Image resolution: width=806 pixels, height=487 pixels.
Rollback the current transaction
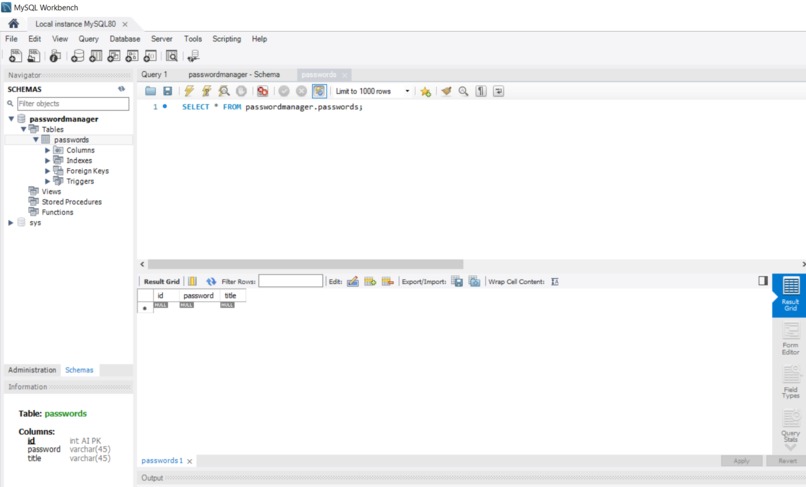pos(301,91)
